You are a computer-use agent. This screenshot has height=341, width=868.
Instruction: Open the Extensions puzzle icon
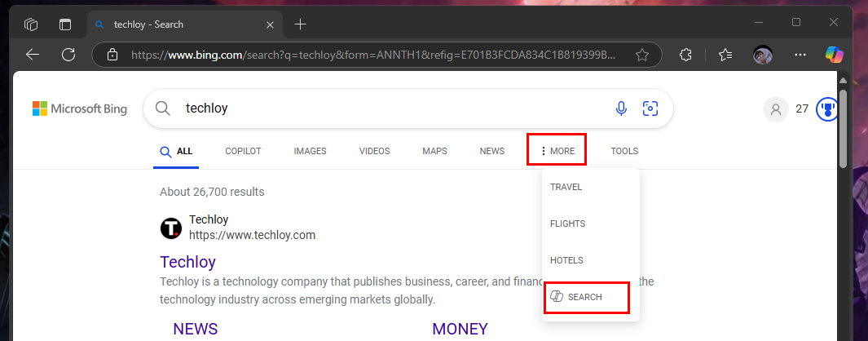coord(685,55)
